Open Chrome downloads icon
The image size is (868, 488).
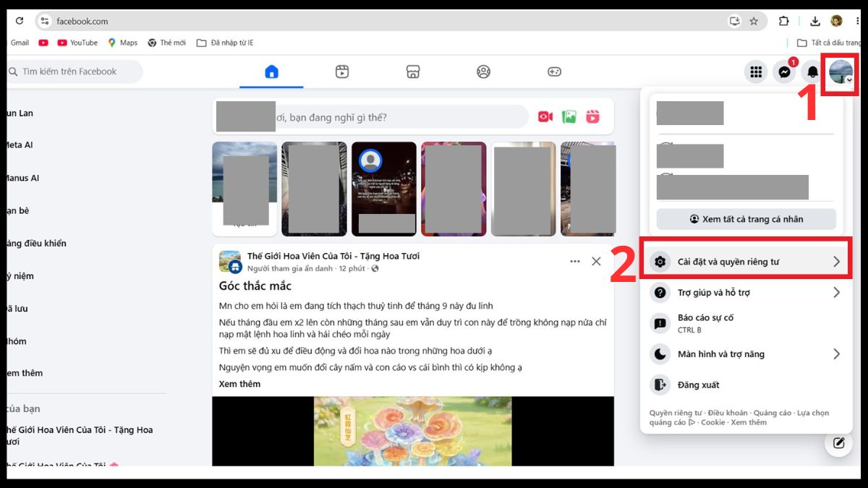point(815,21)
